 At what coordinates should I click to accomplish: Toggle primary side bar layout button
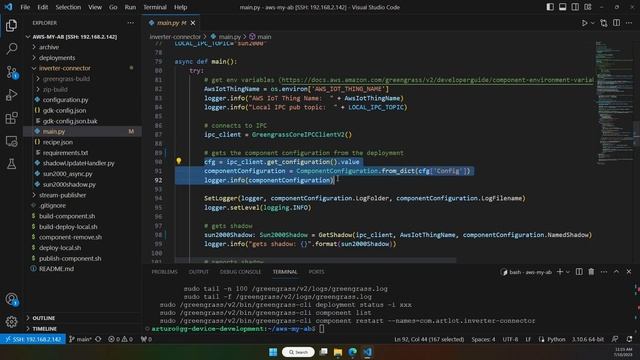coord(550,7)
